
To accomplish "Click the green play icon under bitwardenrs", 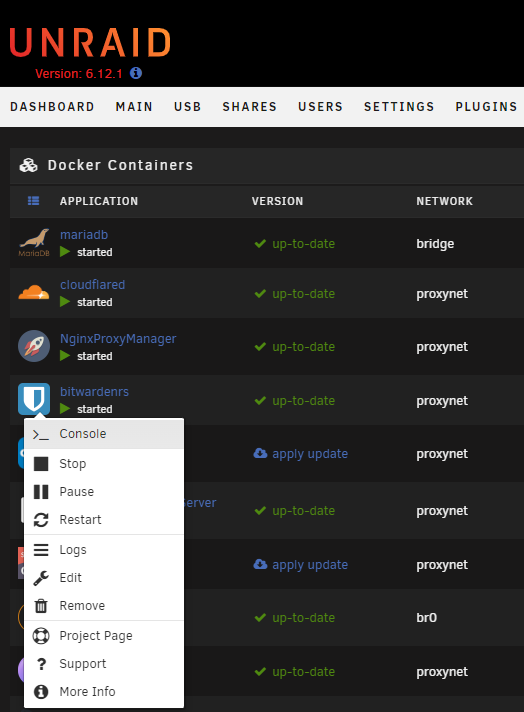I will [65, 409].
